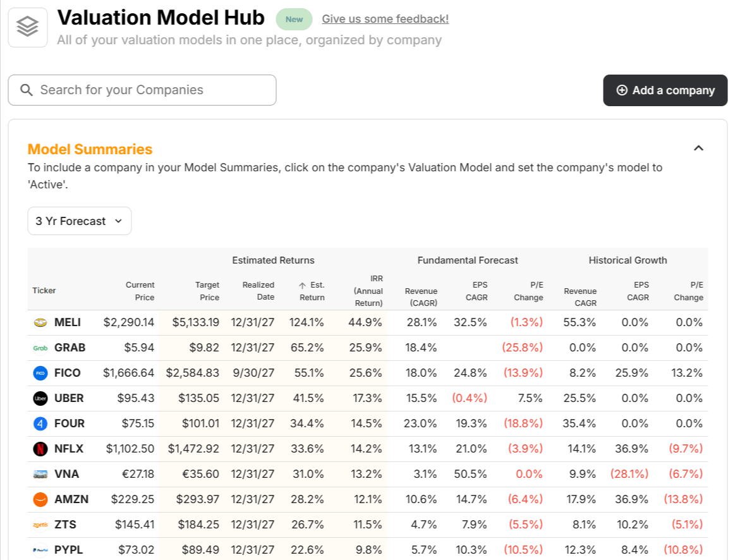735x560 pixels.
Task: Click the search magnifier icon
Action: pyautogui.click(x=27, y=90)
